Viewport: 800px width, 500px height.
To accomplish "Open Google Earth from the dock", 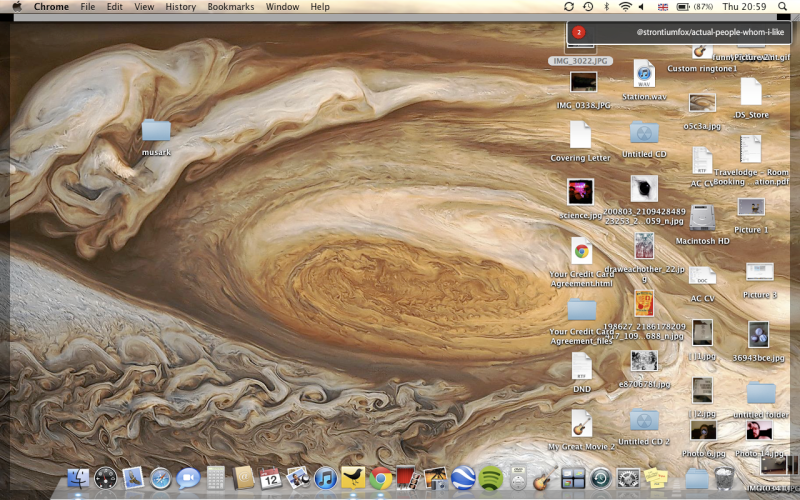I will [x=462, y=478].
